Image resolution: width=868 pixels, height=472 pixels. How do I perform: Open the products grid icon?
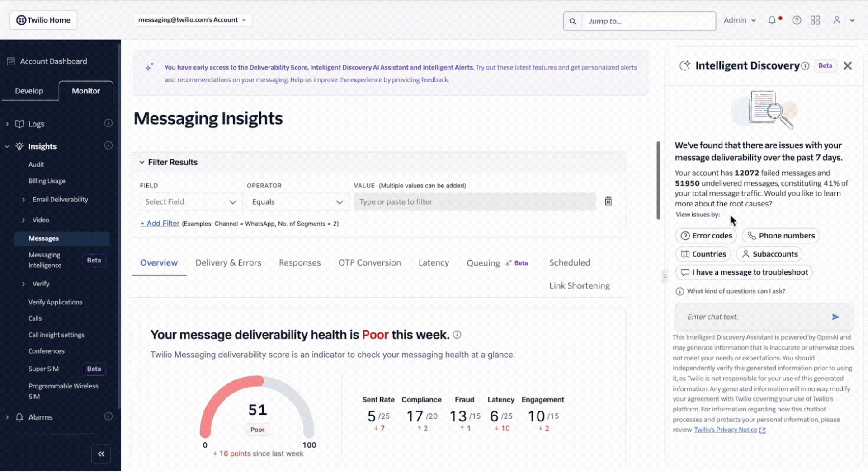[x=815, y=20]
